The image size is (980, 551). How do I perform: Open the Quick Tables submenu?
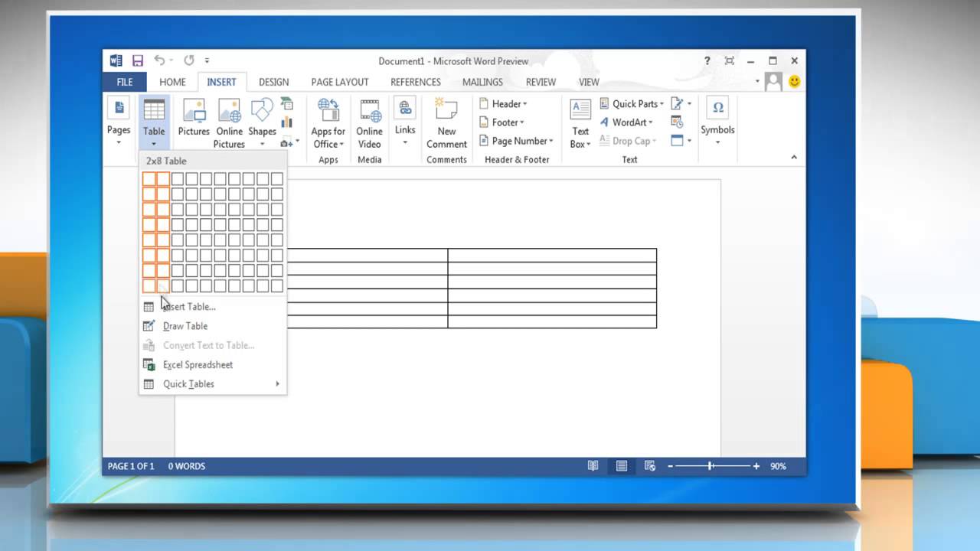click(x=213, y=384)
